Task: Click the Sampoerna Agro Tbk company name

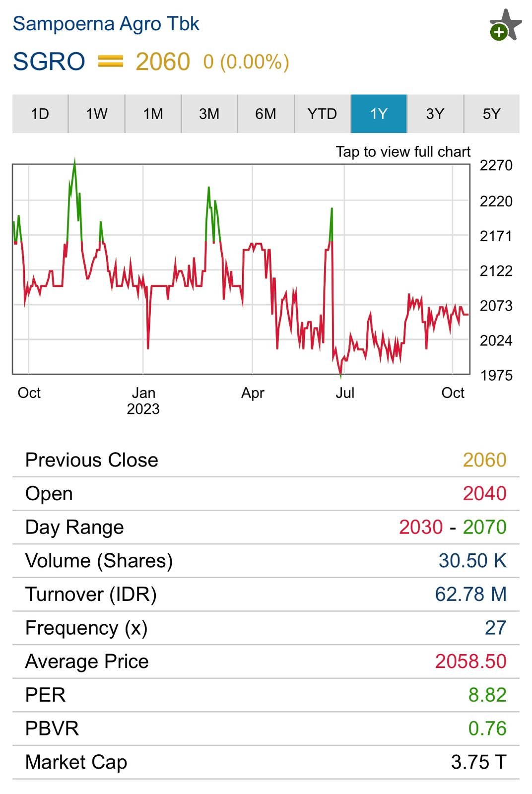Action: pyautogui.click(x=106, y=24)
